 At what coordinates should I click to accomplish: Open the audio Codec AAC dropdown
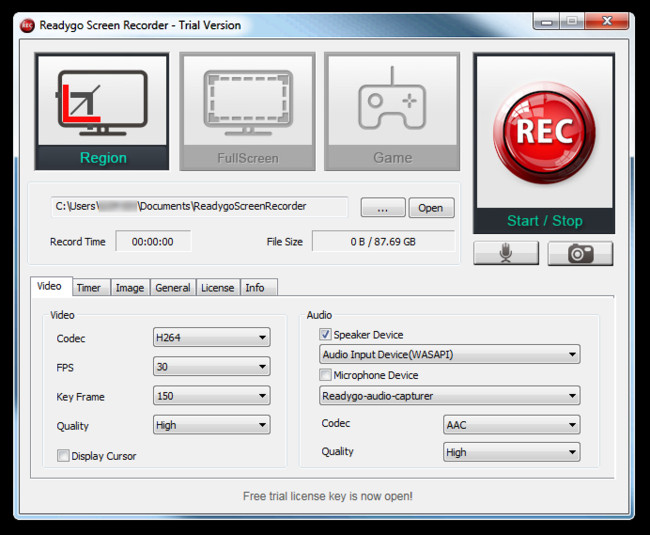(512, 425)
